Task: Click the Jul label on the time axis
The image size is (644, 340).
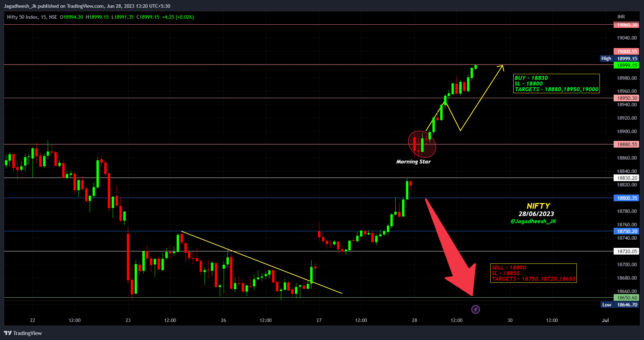Action: pyautogui.click(x=605, y=320)
